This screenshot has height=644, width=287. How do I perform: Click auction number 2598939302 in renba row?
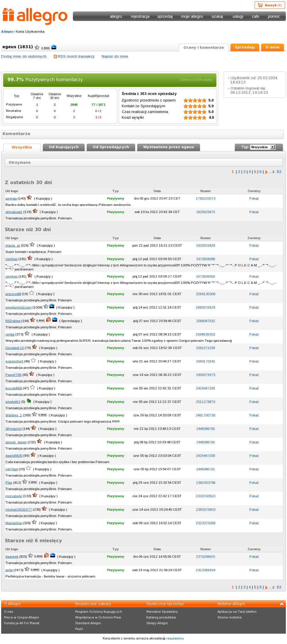pyautogui.click(x=205, y=334)
